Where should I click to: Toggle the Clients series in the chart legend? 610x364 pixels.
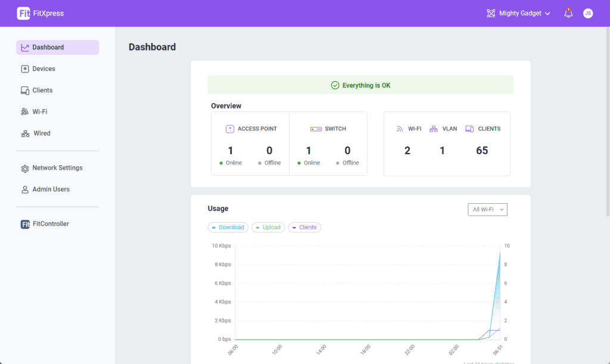click(x=304, y=228)
